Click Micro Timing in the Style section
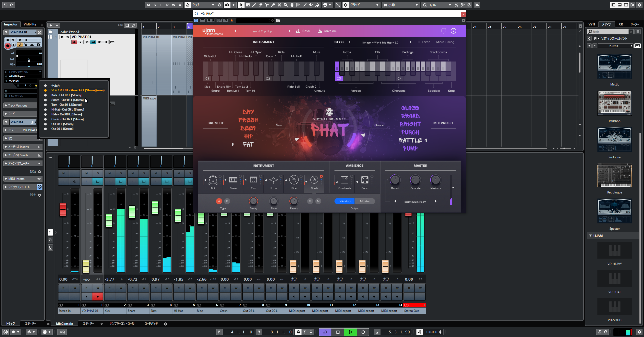 445,42
